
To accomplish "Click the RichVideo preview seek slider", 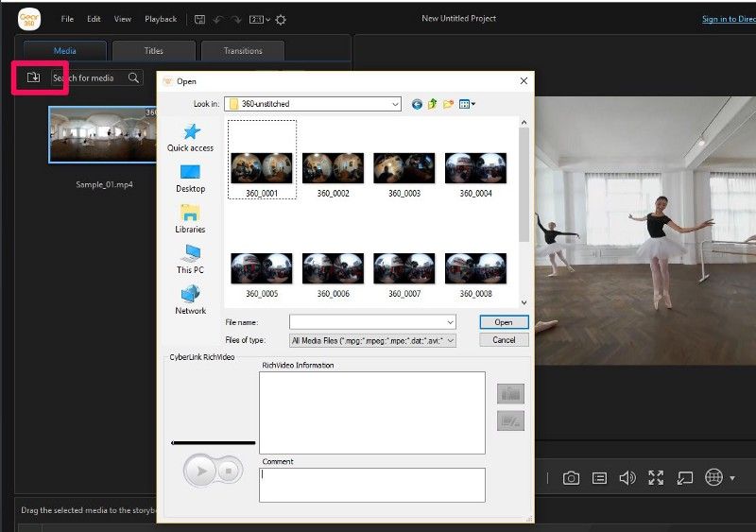I will [x=214, y=442].
